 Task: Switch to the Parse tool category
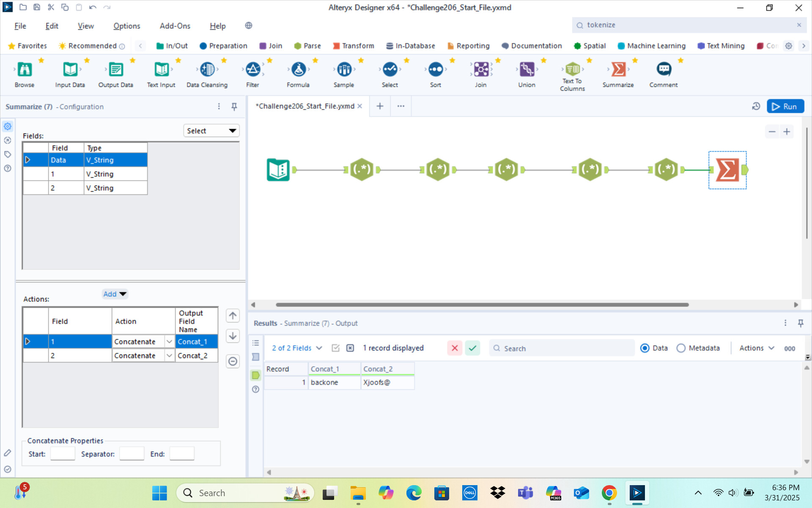click(307, 46)
